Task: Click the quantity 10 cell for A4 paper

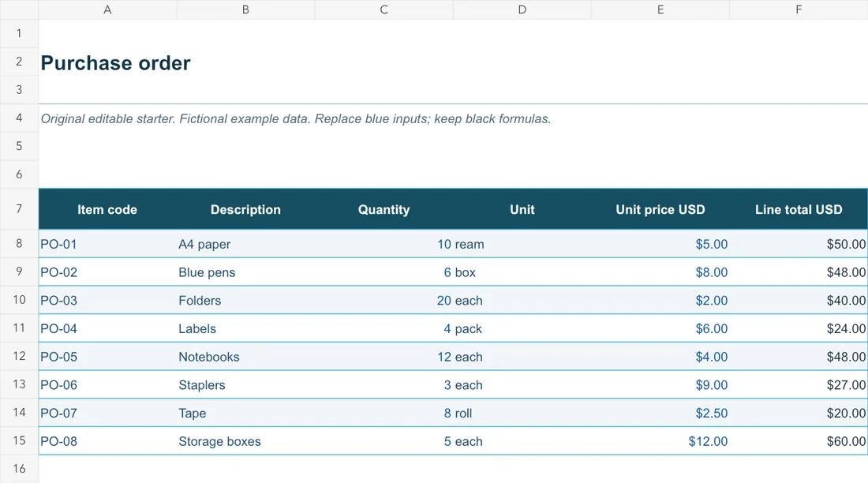Action: click(x=383, y=244)
